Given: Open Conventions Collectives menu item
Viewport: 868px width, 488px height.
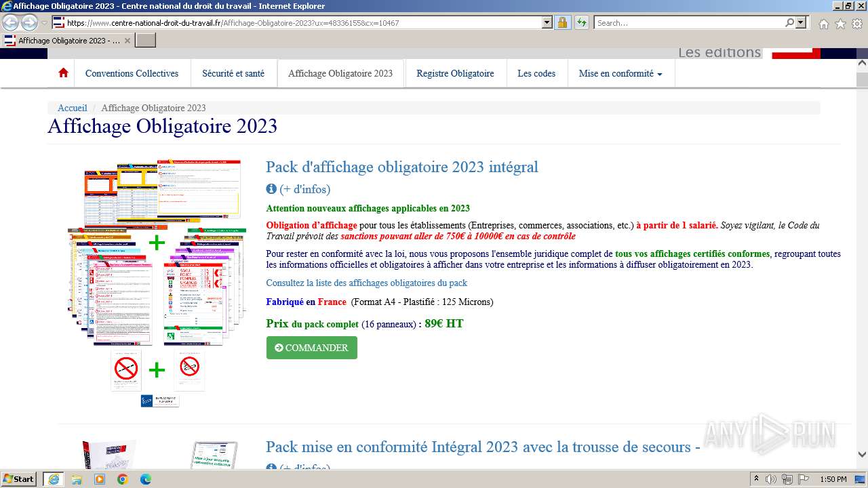Looking at the screenshot, I should point(132,73).
